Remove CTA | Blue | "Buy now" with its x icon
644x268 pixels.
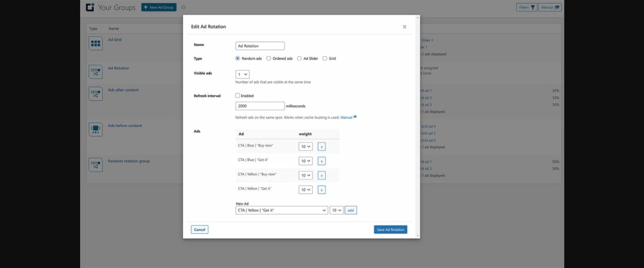pyautogui.click(x=322, y=147)
